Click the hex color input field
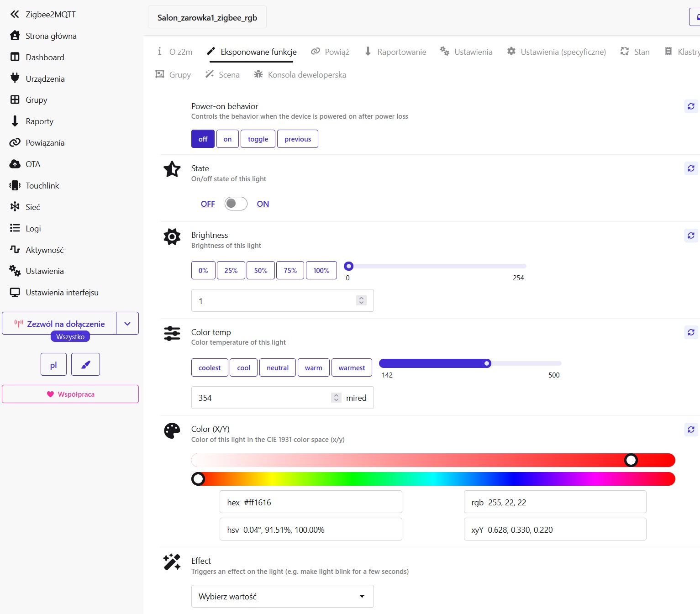Image resolution: width=700 pixels, height=614 pixels. (x=311, y=502)
